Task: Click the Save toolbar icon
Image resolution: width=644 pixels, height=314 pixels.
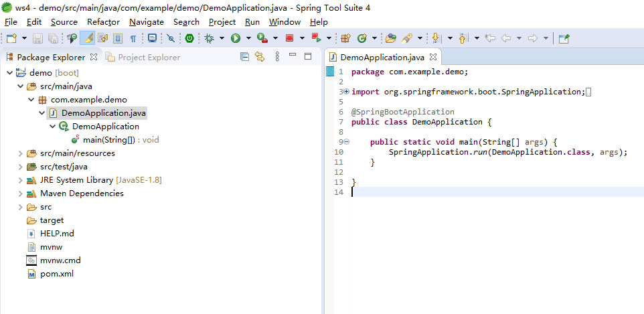Action: pyautogui.click(x=37, y=39)
